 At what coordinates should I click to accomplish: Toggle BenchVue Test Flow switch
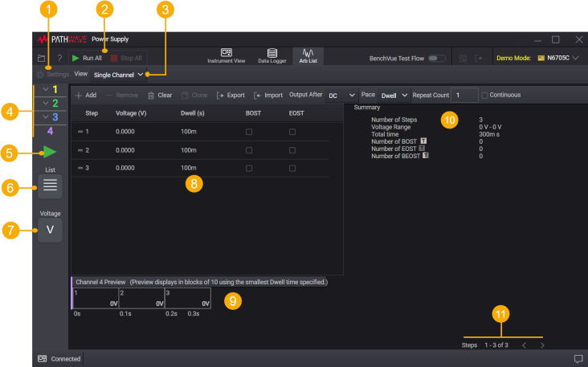(437, 58)
